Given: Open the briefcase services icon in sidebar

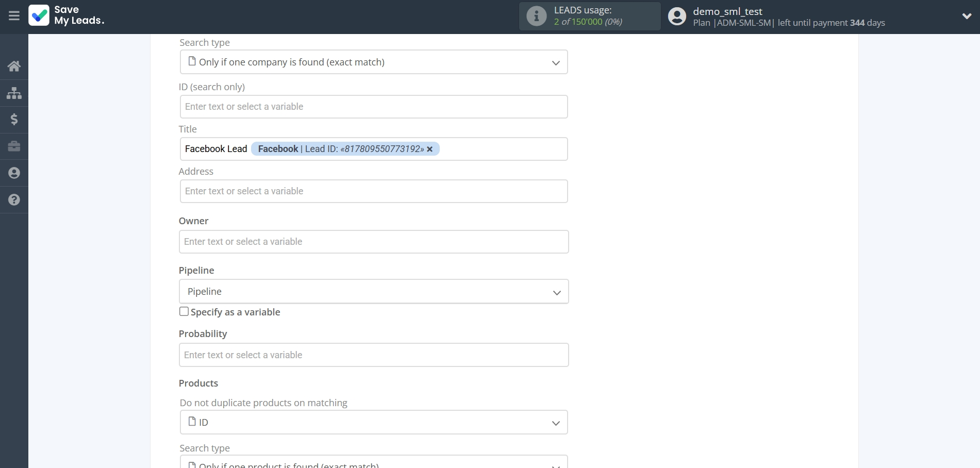Looking at the screenshot, I should tap(14, 146).
